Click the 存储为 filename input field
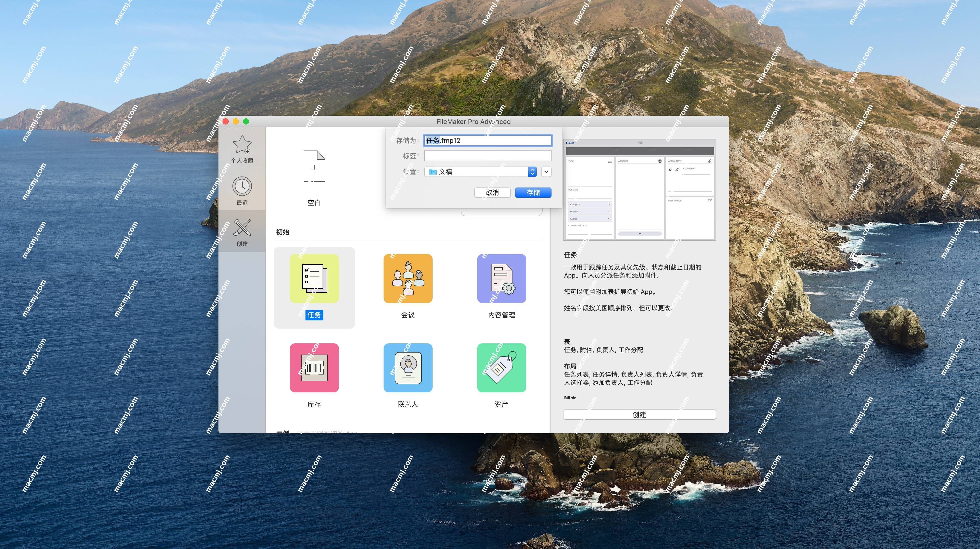Screen dimensions: 980x549 (488, 141)
